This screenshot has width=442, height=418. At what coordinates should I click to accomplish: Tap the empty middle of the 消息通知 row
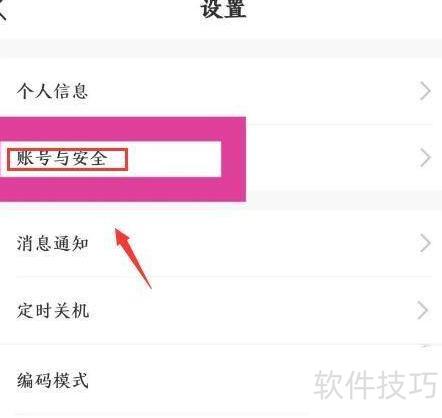[x=253, y=243]
